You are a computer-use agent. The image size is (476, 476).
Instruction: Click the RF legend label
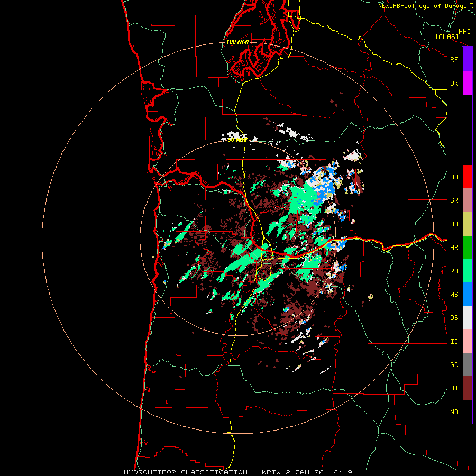(x=454, y=59)
